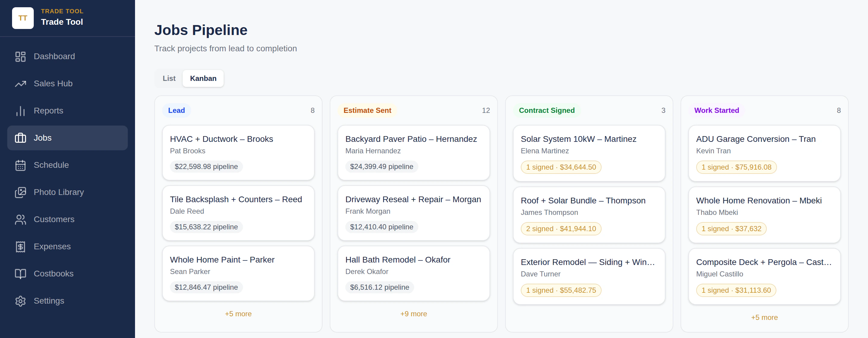Click the 1 signed · $37,632 badge

(x=731, y=229)
